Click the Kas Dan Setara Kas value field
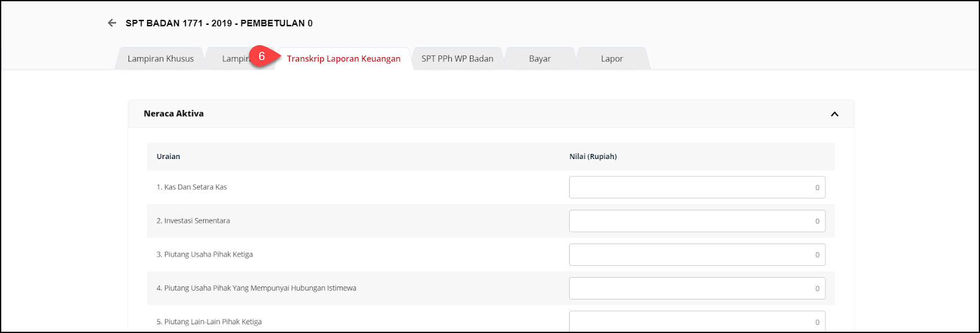The image size is (980, 333). tap(696, 187)
